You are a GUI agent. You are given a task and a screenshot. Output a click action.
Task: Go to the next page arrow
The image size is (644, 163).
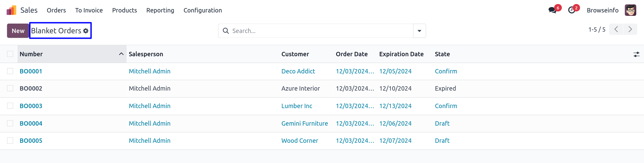click(x=630, y=29)
